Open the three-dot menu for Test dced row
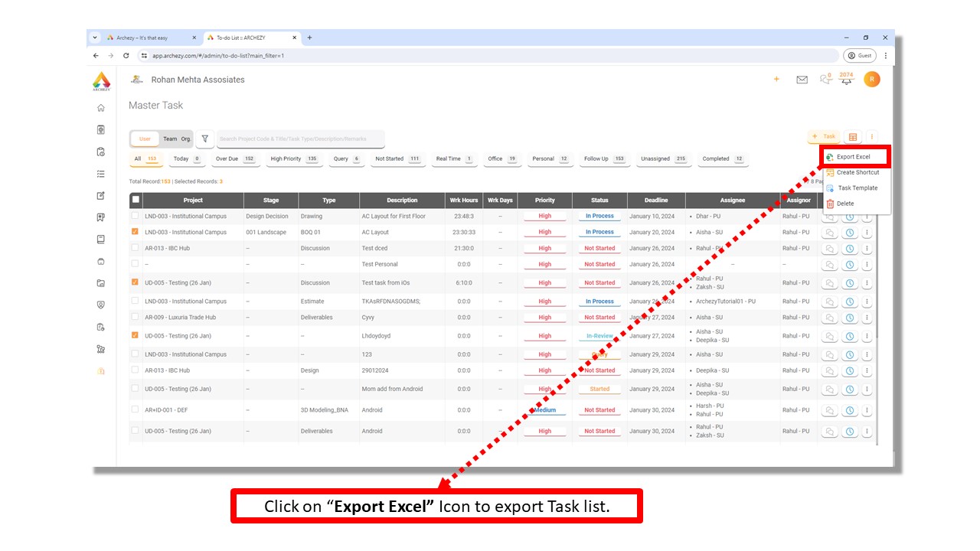 point(867,248)
